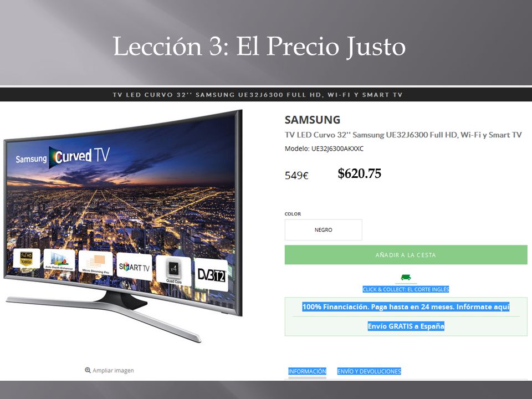
Task: Switch to the Envío y Devoluciones tab
Action: 369,371
